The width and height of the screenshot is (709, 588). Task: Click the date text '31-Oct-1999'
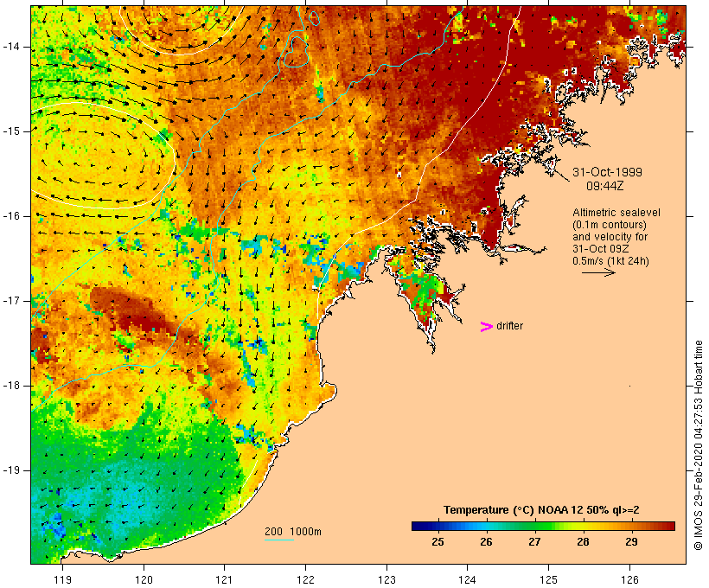tap(607, 172)
